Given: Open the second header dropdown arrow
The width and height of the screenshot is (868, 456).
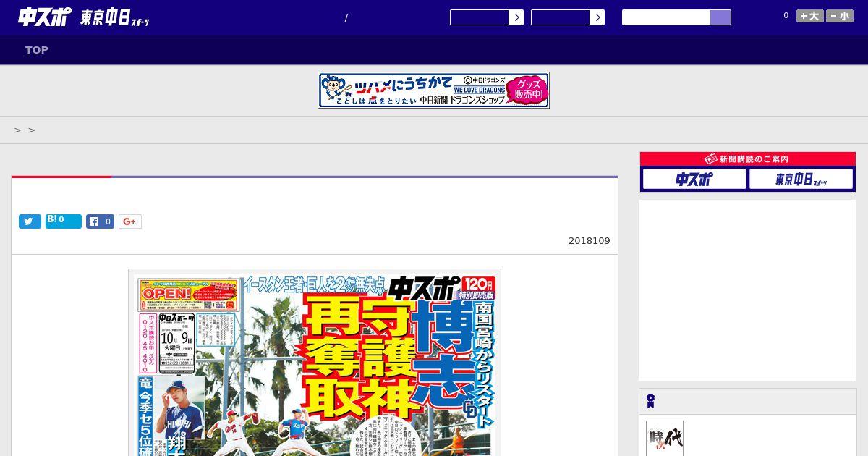Looking at the screenshot, I should point(597,17).
